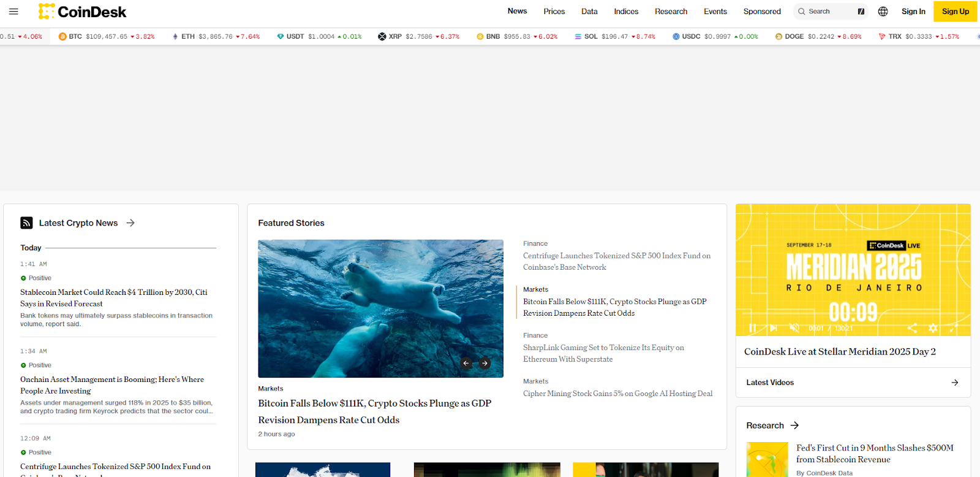Open Stablecoin Market Could Reach $4 Trillion article
This screenshot has height=477, width=980.
(114, 298)
